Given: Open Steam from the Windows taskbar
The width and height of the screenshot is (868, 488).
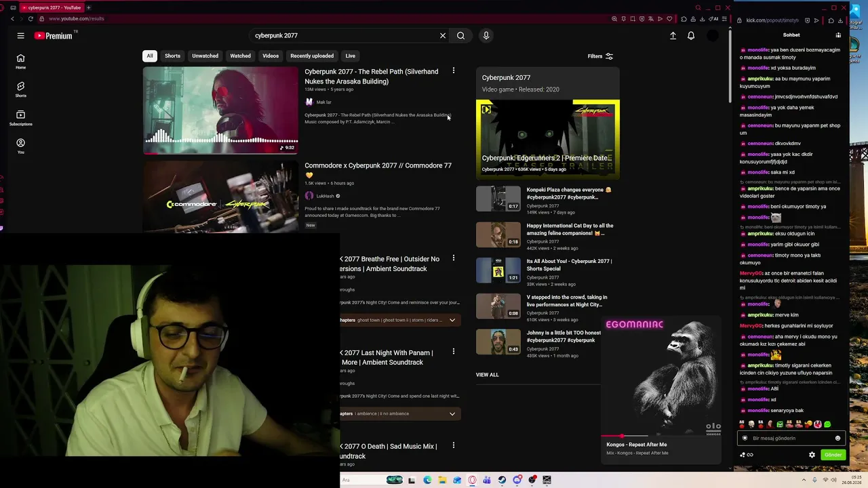Looking at the screenshot, I should [502, 480].
